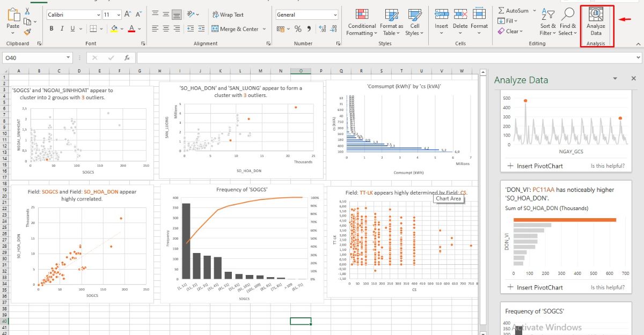
Task: Click the Borders icon
Action: pyautogui.click(x=93, y=29)
